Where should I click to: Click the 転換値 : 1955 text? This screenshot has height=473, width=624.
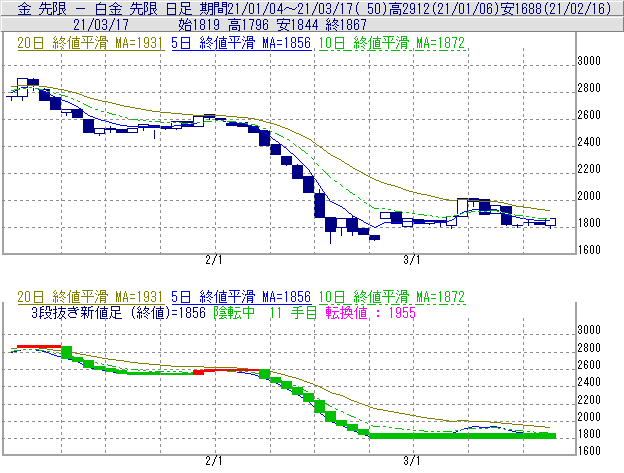tap(370, 313)
